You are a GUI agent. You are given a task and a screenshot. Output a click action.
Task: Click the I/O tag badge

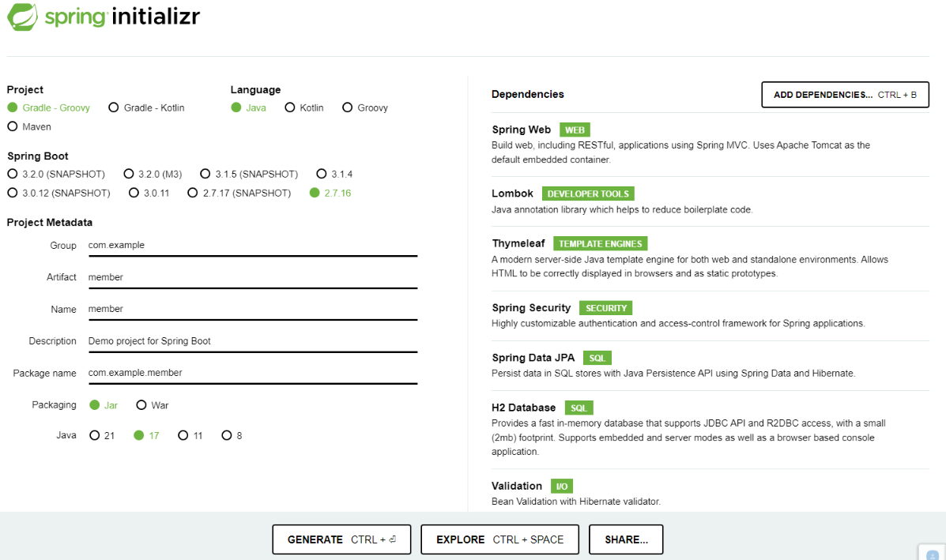pyautogui.click(x=562, y=486)
